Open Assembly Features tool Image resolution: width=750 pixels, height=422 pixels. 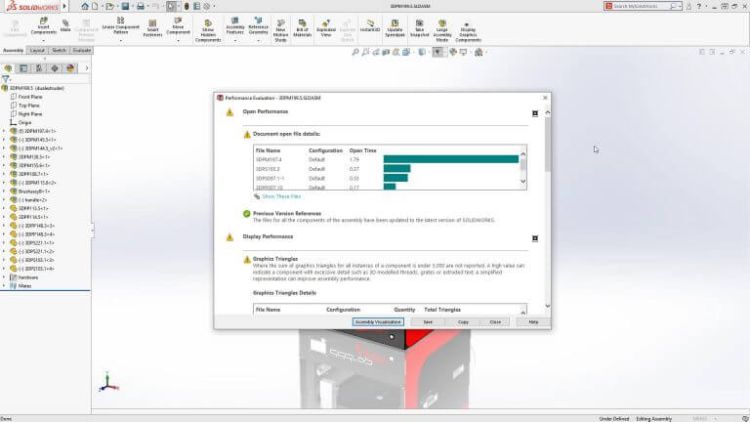pyautogui.click(x=235, y=26)
